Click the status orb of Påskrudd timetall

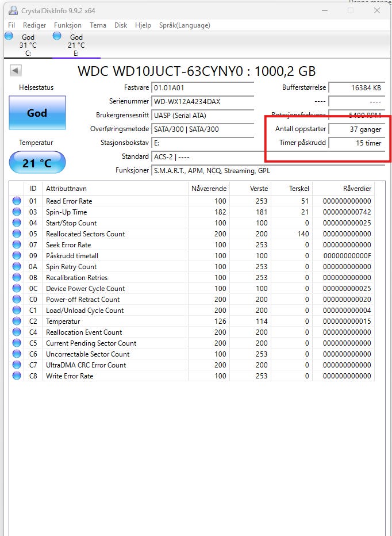pos(17,256)
